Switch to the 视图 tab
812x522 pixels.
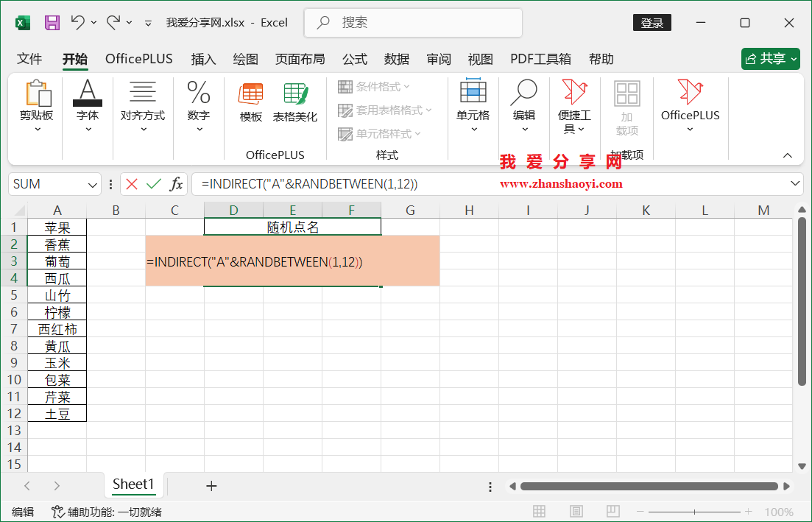click(480, 59)
